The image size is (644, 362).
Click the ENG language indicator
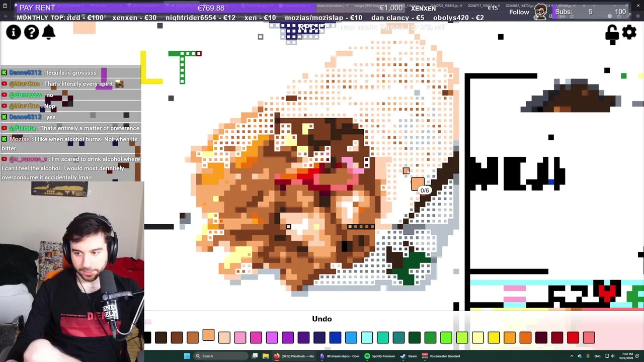597,356
